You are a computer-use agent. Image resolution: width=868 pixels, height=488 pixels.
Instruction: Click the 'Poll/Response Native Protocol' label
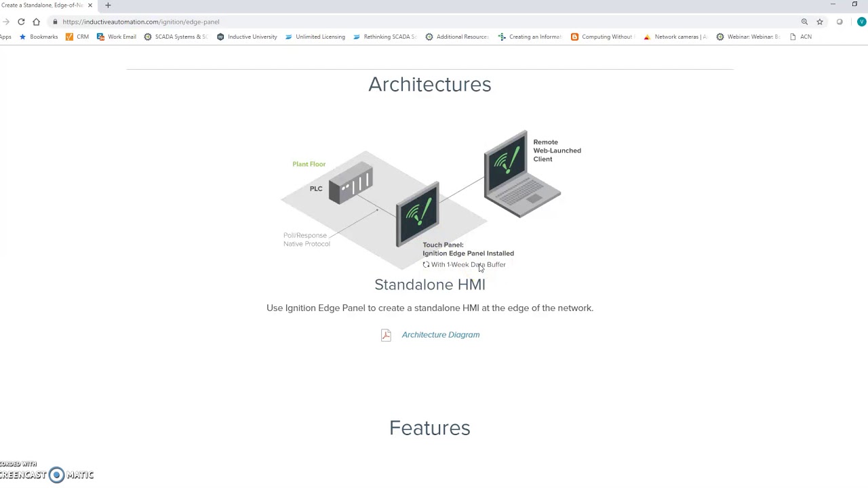click(x=307, y=240)
